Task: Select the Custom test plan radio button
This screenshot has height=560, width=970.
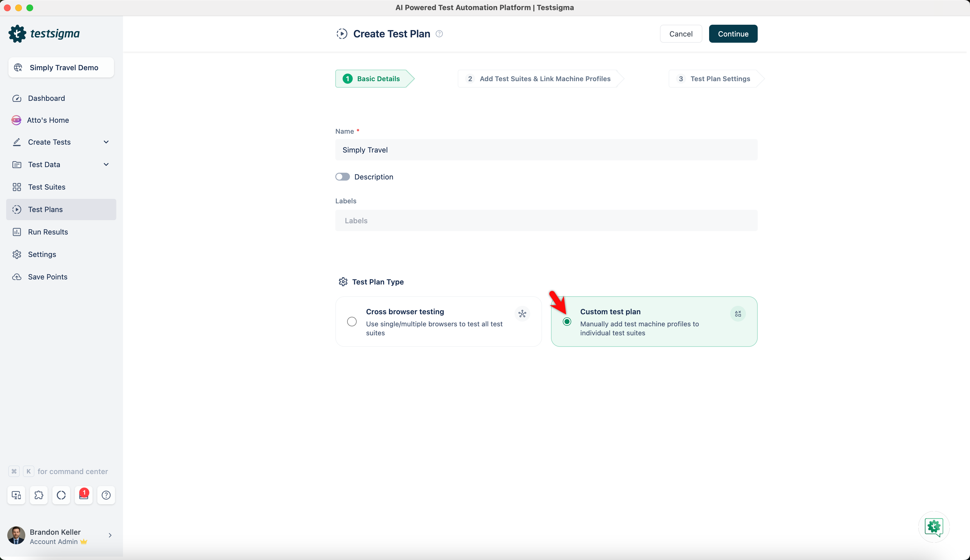Action: (566, 322)
